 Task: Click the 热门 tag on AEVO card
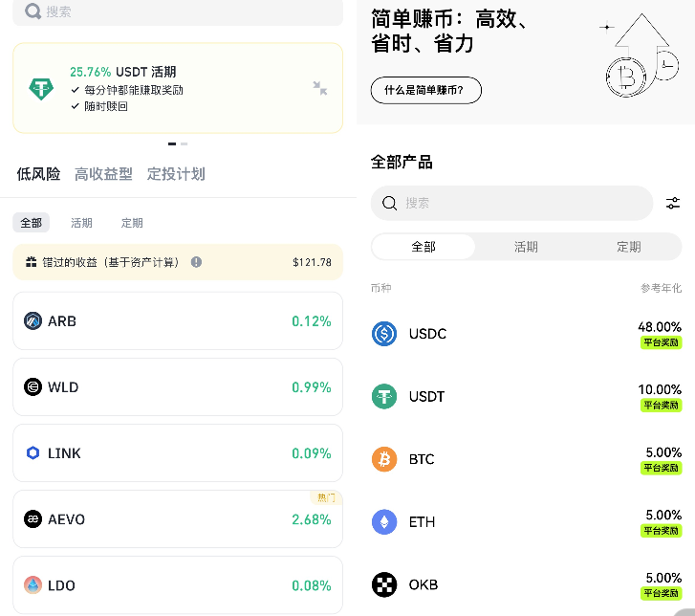point(326,497)
